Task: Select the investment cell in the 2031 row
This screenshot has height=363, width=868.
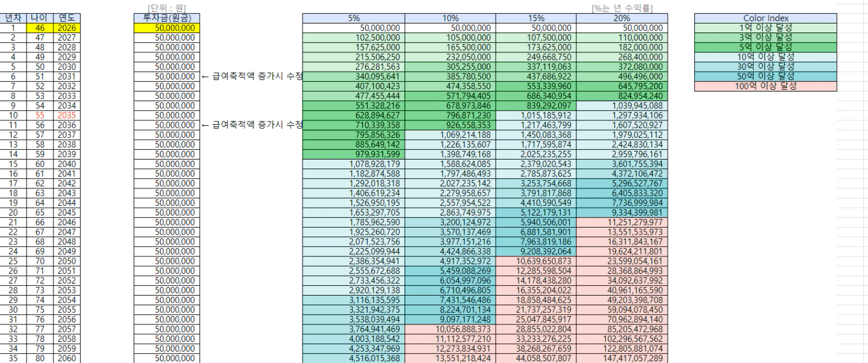Action: tap(166, 76)
